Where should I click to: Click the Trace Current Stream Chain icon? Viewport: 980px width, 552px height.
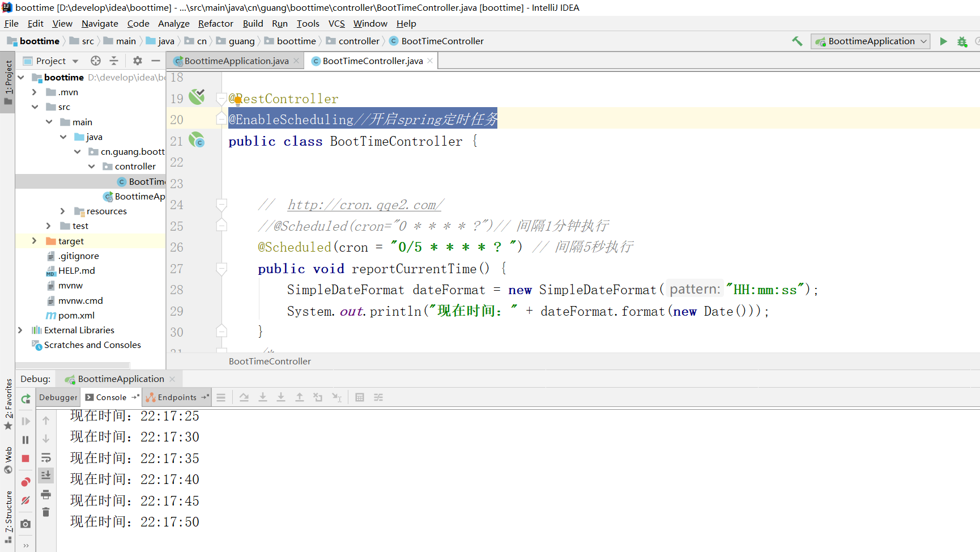click(378, 397)
